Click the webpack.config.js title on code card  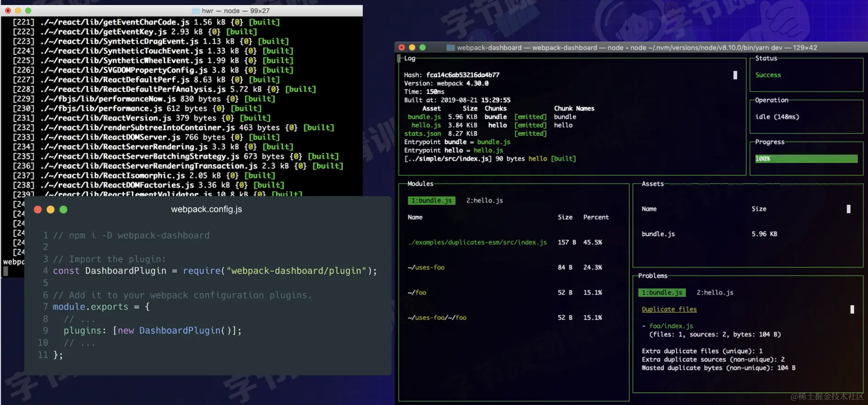pyautogui.click(x=206, y=209)
